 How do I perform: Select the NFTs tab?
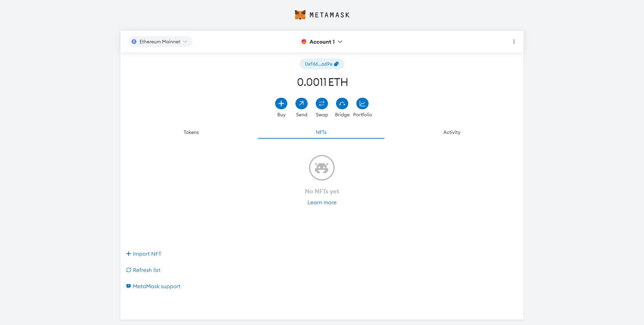pos(321,132)
